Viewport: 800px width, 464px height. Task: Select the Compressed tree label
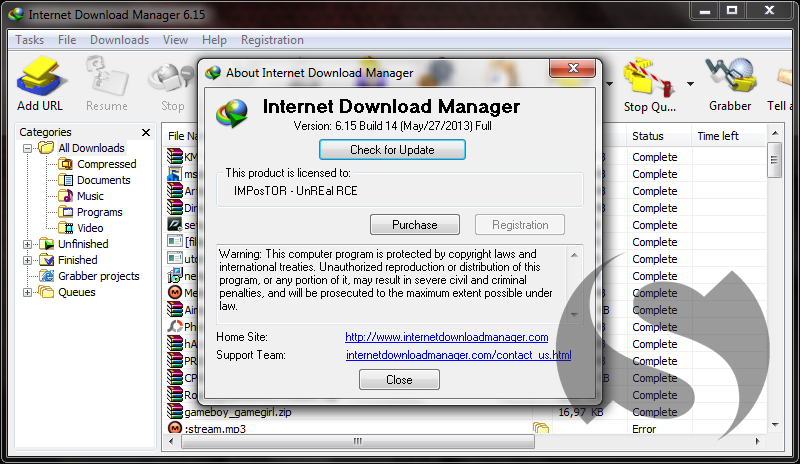(107, 164)
